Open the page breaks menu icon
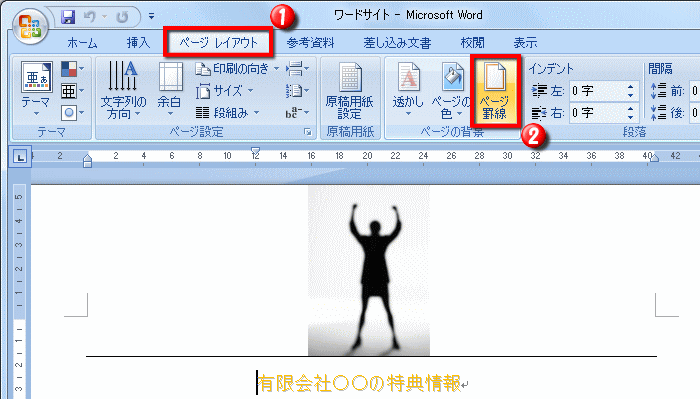 pos(297,69)
